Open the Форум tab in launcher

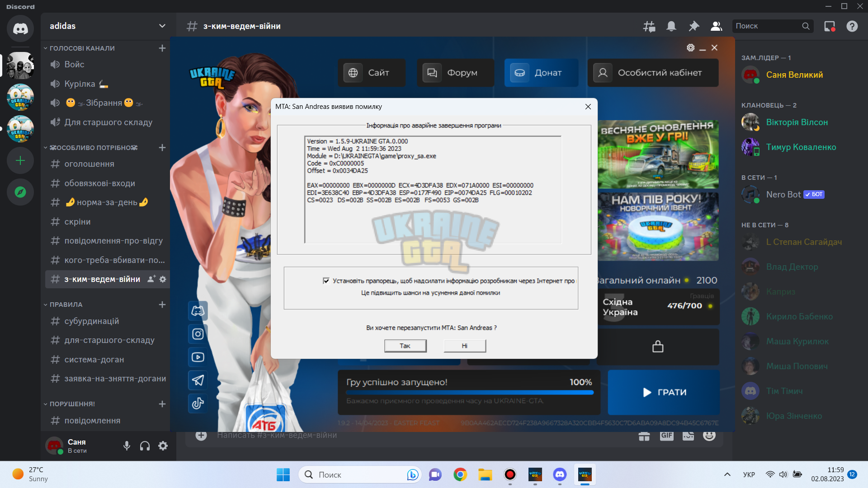point(455,73)
